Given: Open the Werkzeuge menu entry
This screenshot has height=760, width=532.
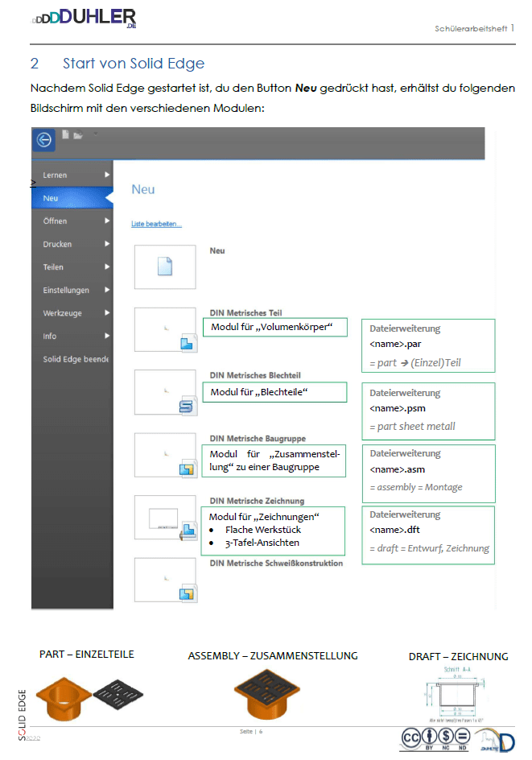Looking at the screenshot, I should click(x=72, y=313).
